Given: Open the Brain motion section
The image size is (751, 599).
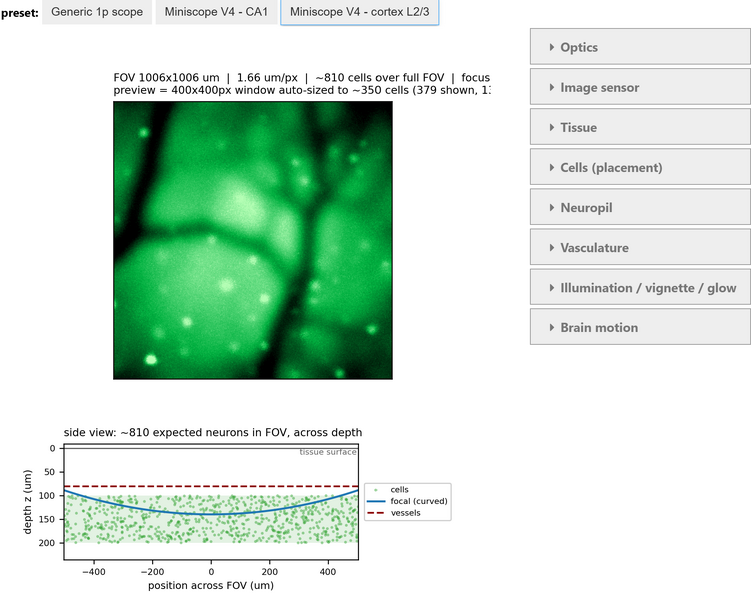Looking at the screenshot, I should (x=640, y=328).
